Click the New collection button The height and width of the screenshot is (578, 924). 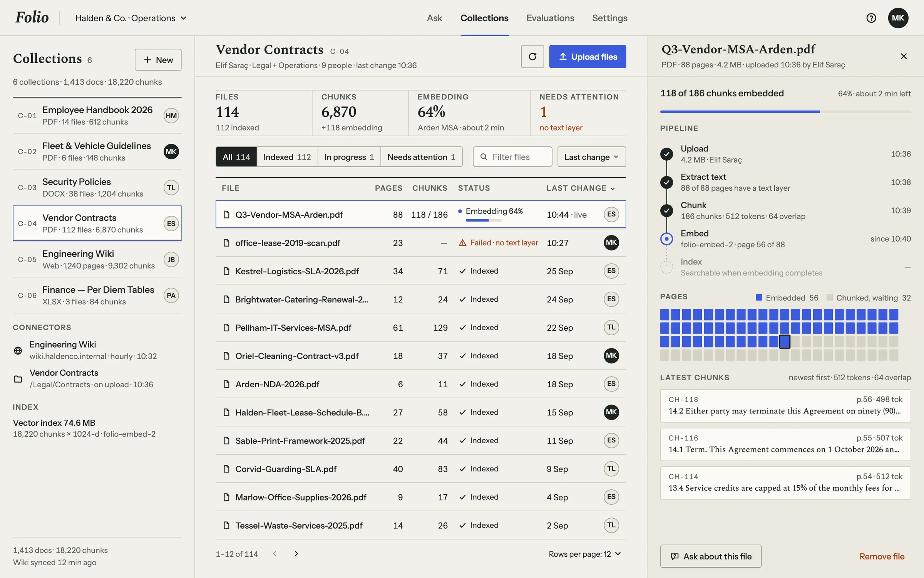coord(158,60)
